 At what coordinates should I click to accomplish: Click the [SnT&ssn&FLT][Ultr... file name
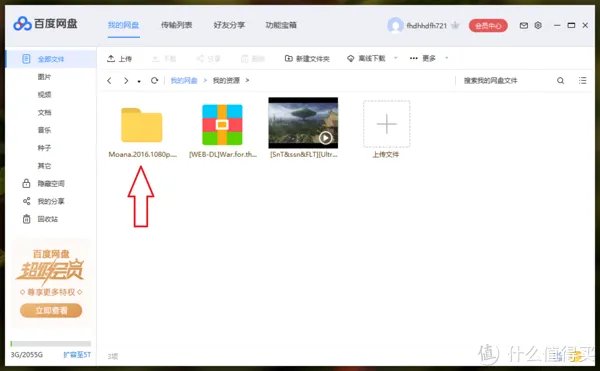click(304, 155)
